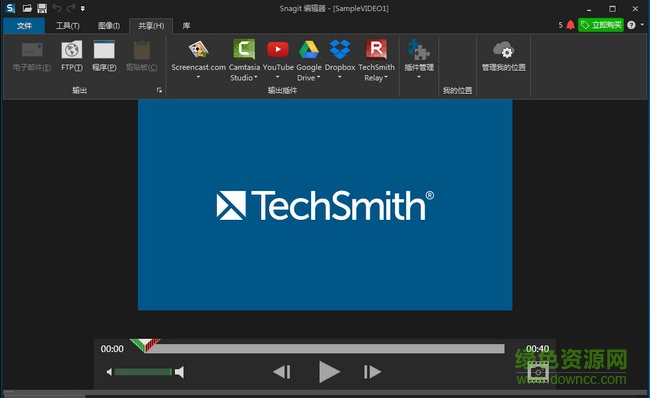The image size is (650, 398).
Task: Open 插件管理 plugin manager
Action: click(419, 56)
